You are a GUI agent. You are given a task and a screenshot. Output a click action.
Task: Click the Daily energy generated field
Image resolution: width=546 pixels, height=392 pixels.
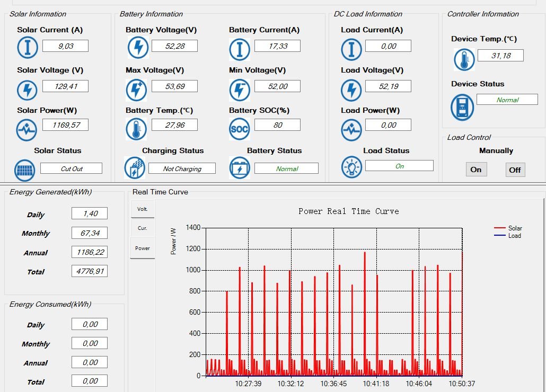tap(89, 213)
